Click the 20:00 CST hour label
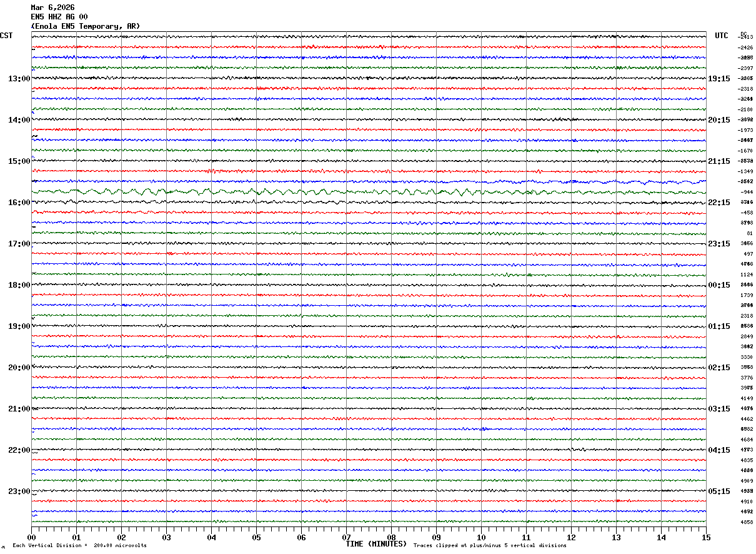The height and width of the screenshot is (554, 756). click(19, 368)
